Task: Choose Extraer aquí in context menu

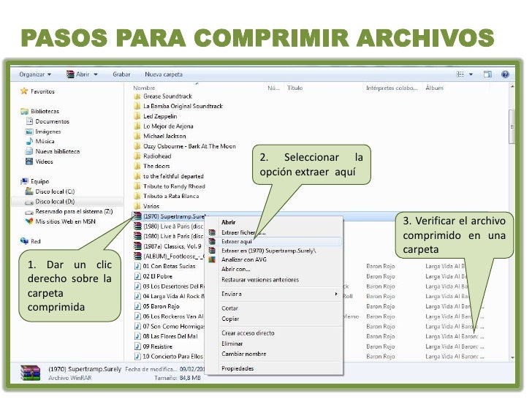Action: pos(237,242)
